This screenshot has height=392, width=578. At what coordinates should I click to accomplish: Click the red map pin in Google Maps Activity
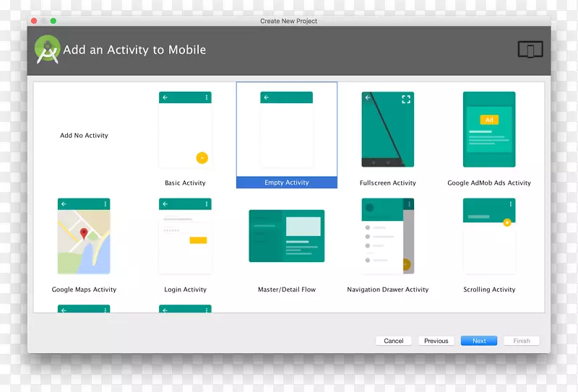(84, 233)
